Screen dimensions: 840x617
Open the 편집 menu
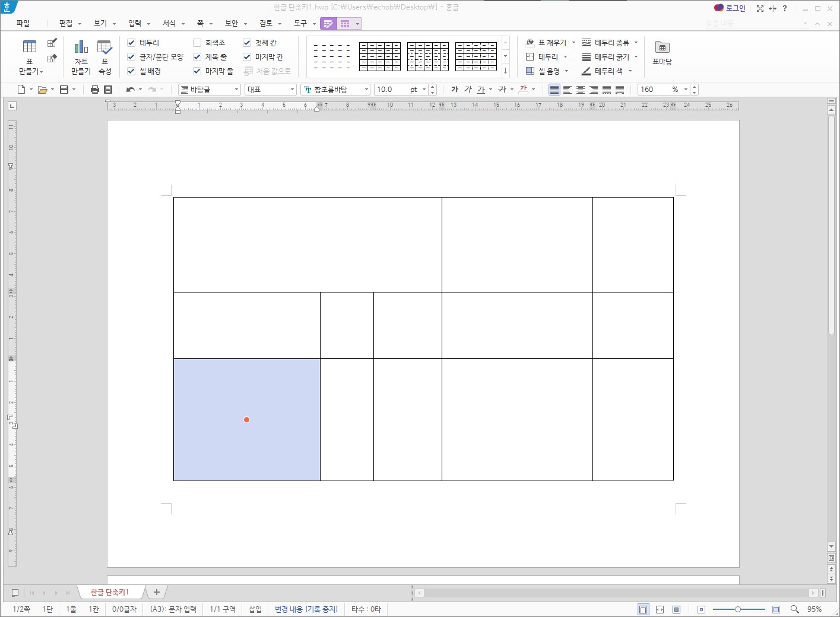(x=69, y=23)
